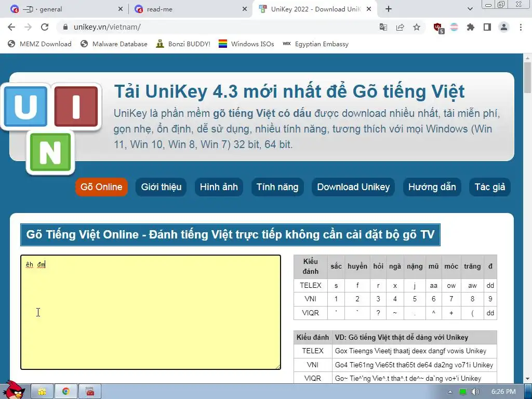This screenshot has height=399, width=532.
Task: Click the 6:26 PM clock
Action: coord(503,392)
